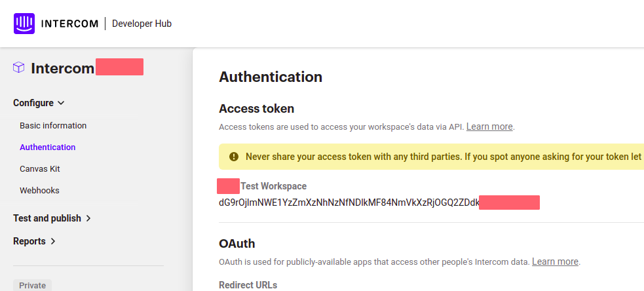This screenshot has width=644, height=291.
Task: Collapse the Configure section chevron
Action: [x=61, y=103]
